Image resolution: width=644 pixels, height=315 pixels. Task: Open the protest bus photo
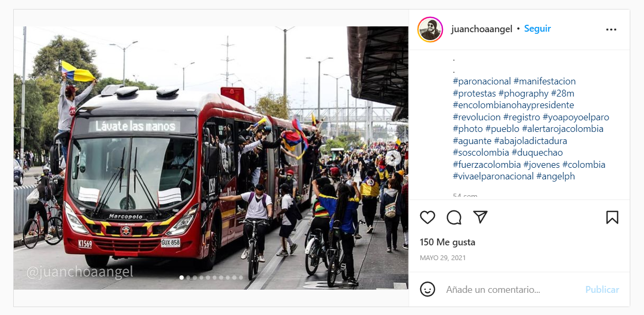pyautogui.click(x=211, y=158)
